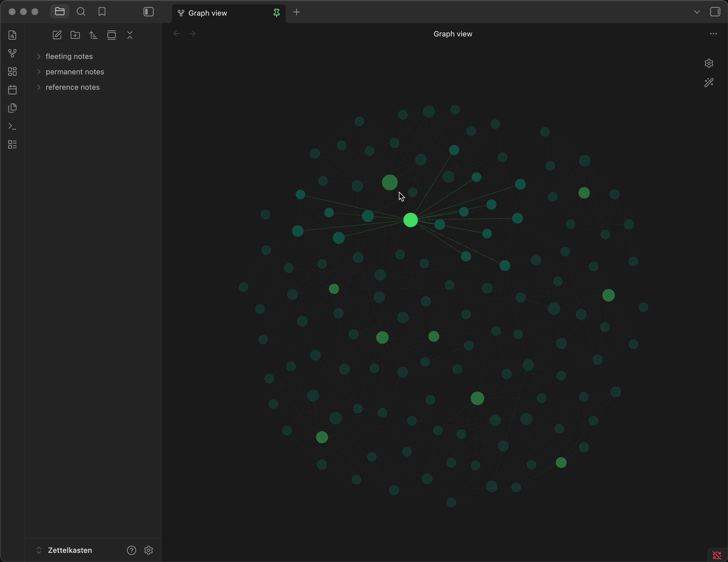Toggle the left sidebar
The width and height of the screenshot is (728, 562).
click(x=149, y=12)
